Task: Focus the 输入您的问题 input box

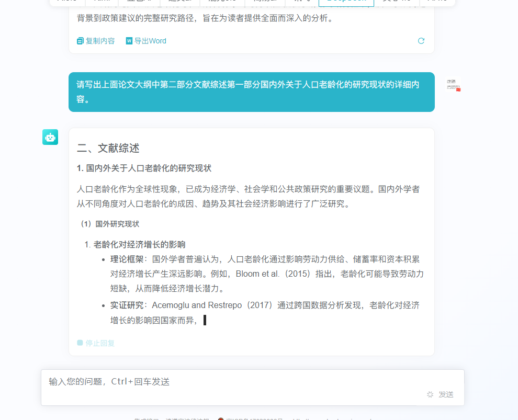Action: [252, 388]
